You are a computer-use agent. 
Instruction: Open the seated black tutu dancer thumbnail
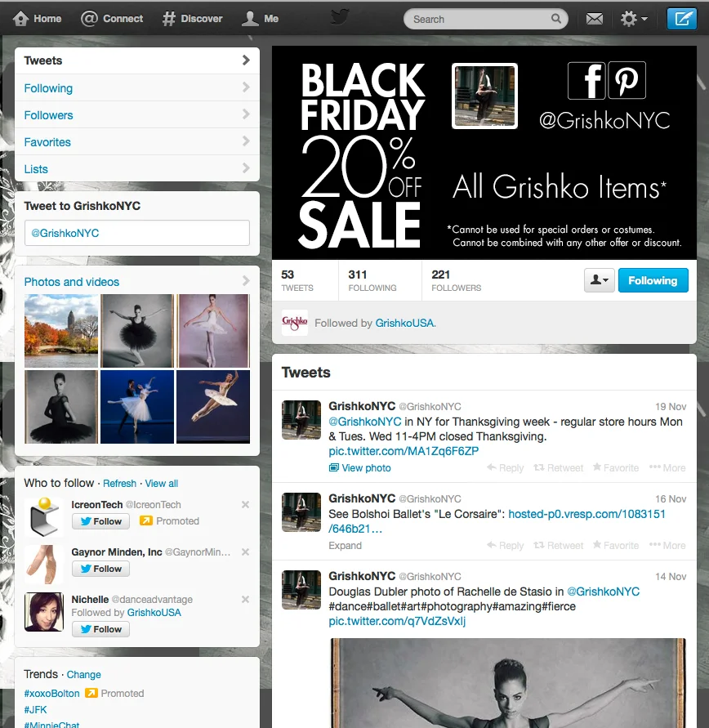tap(61, 407)
